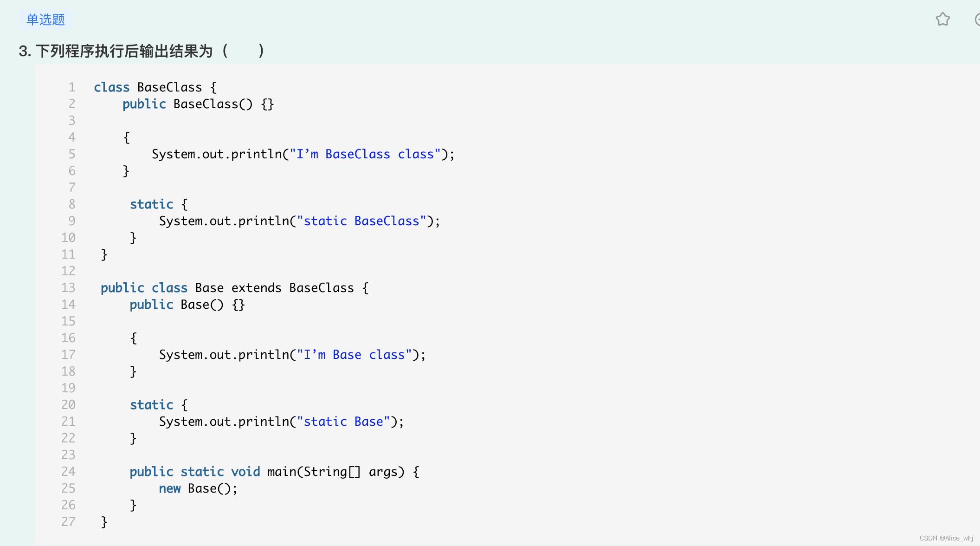Click the star/bookmark icon top right
This screenshot has width=980, height=546.
click(x=943, y=19)
